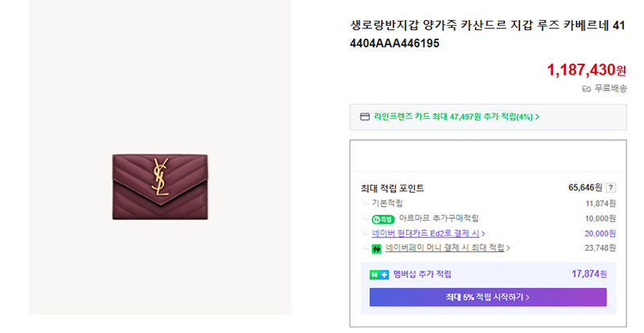Expand the 라인프렌즈 카드 banner chevron
Screen dimensions: 644x333
coord(537,117)
